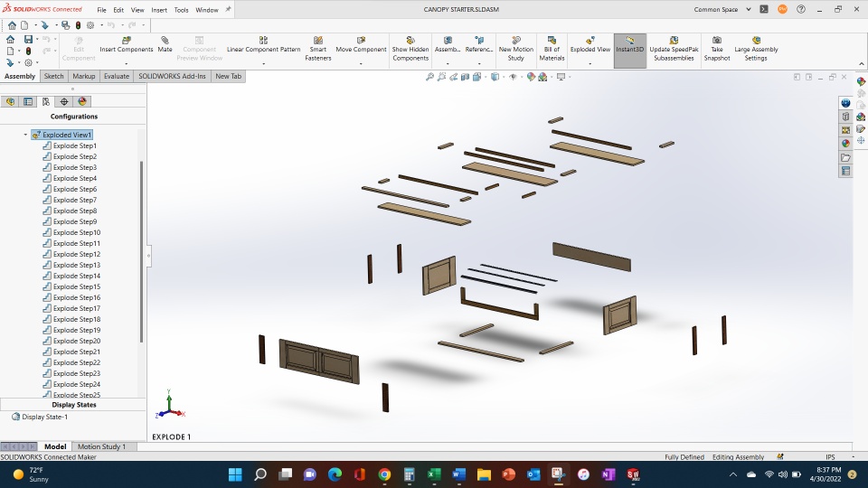Viewport: 868px width, 488px height.
Task: Click the Save icon
Action: tap(28, 39)
